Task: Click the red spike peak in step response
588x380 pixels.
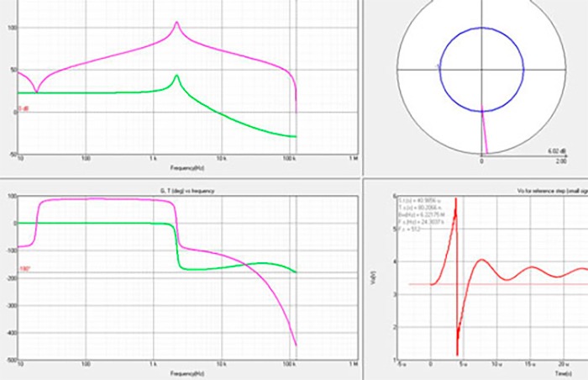Action: pos(455,200)
